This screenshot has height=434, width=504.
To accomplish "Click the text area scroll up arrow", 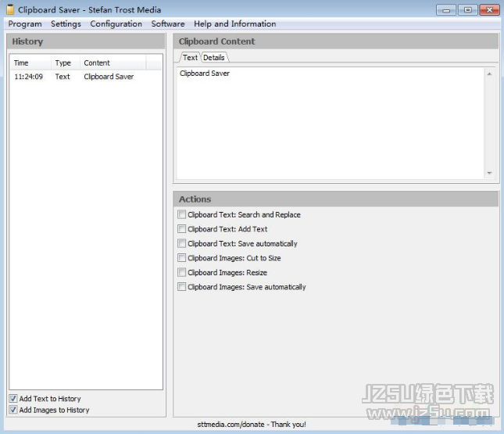I will pos(489,74).
